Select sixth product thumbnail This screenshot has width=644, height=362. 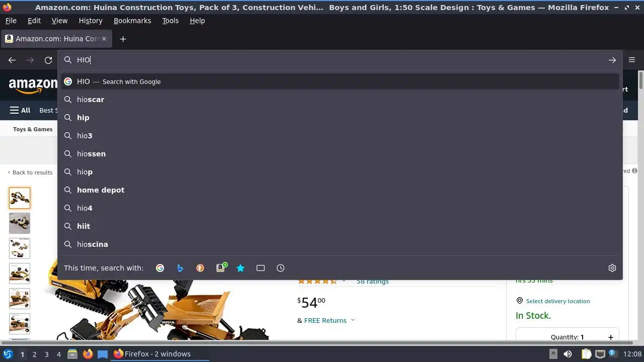pyautogui.click(x=20, y=324)
